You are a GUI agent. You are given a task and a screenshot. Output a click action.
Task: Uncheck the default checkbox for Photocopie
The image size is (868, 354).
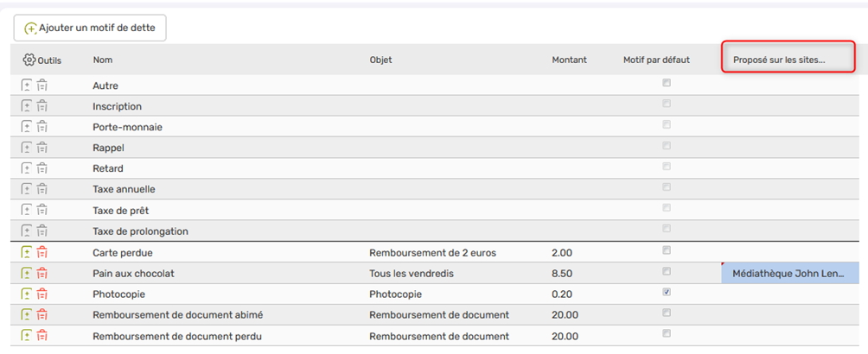pos(666,292)
